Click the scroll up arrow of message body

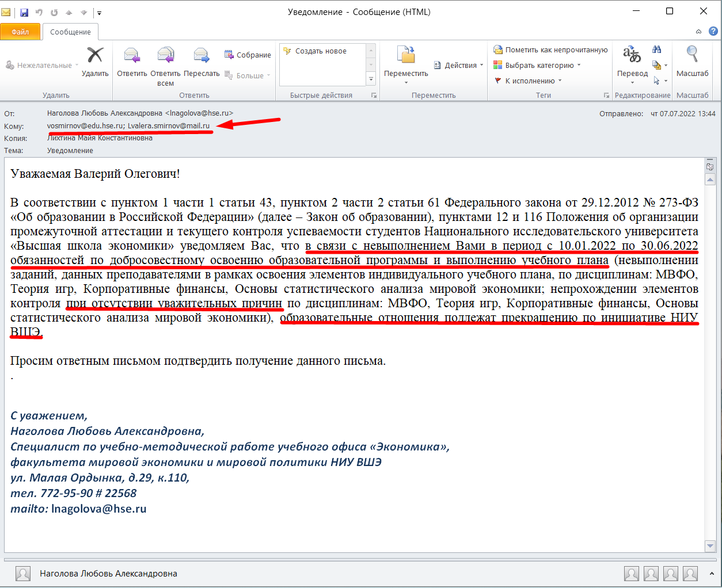[x=710, y=180]
